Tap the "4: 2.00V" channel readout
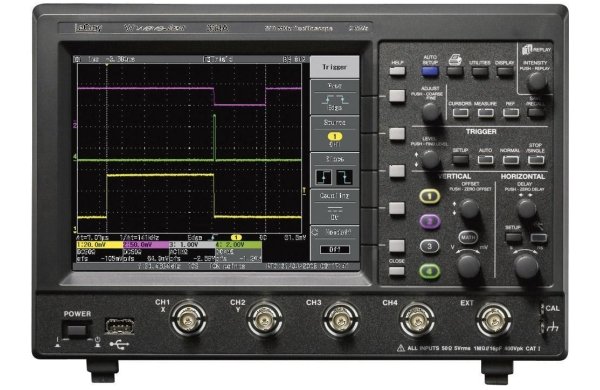This screenshot has width=600, height=390. (238, 245)
